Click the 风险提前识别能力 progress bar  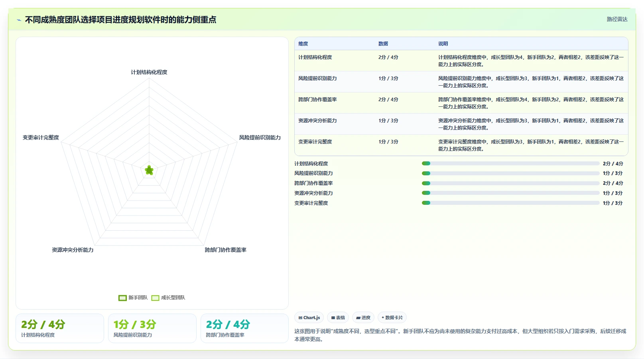tap(510, 173)
